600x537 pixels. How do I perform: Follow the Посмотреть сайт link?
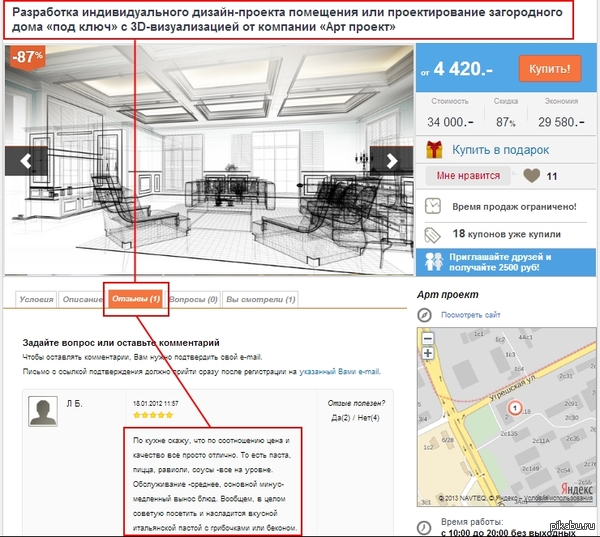[471, 315]
